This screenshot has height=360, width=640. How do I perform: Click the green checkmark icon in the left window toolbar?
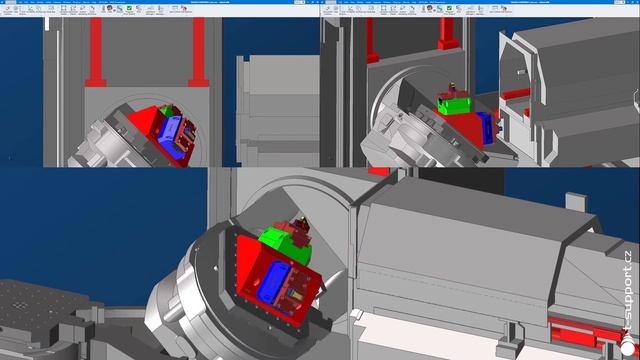click(129, 8)
